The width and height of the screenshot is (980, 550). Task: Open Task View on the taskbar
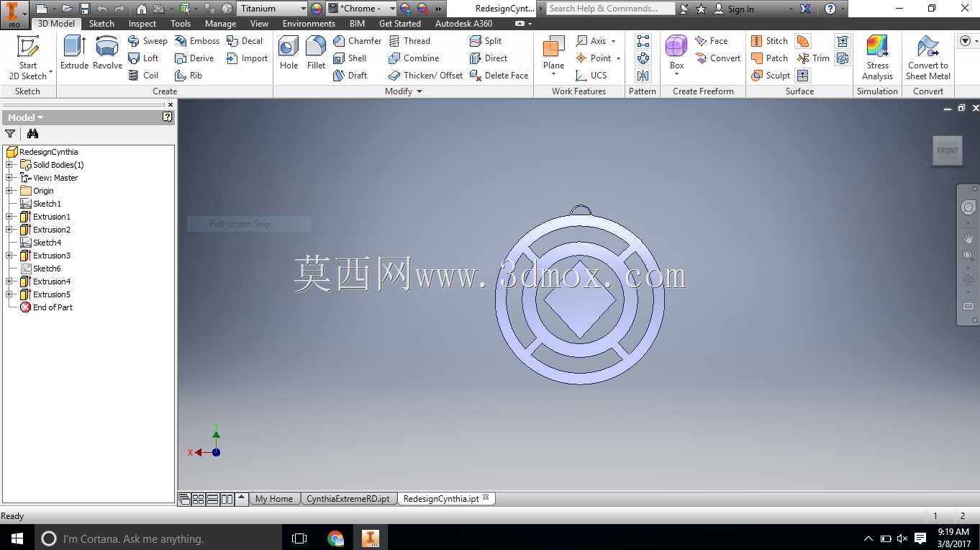(299, 538)
